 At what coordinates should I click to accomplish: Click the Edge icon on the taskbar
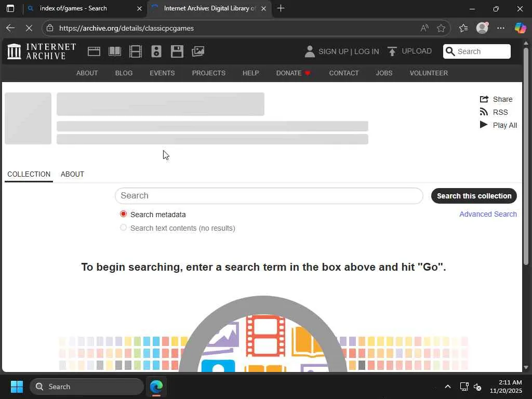tap(156, 387)
